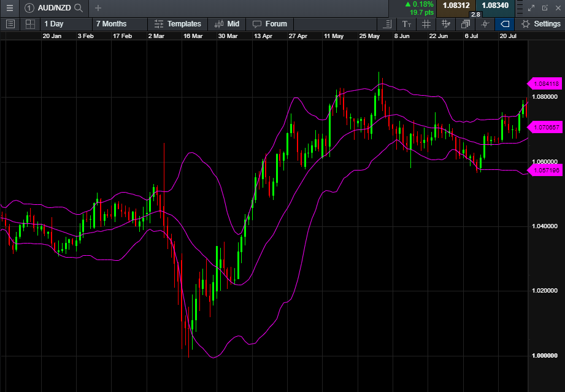This screenshot has height=392, width=565.
Task: Click the middle band label 1.070657
Action: [545, 128]
